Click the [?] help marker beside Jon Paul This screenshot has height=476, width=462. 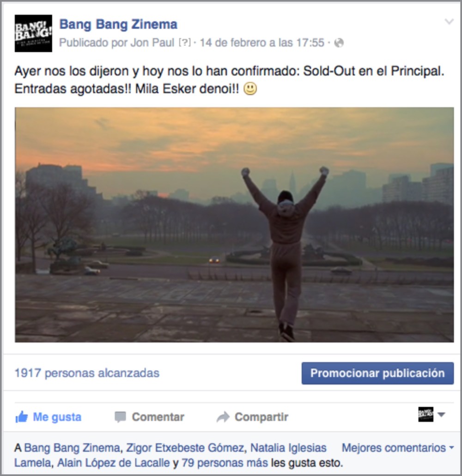click(x=185, y=42)
